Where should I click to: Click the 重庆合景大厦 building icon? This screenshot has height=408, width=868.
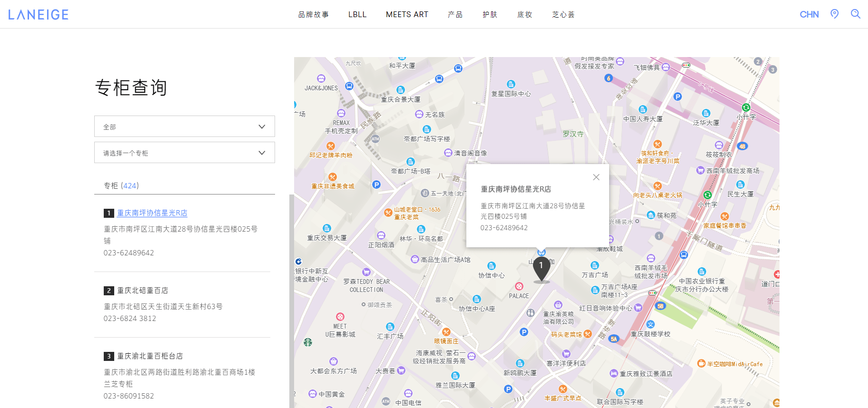401,90
